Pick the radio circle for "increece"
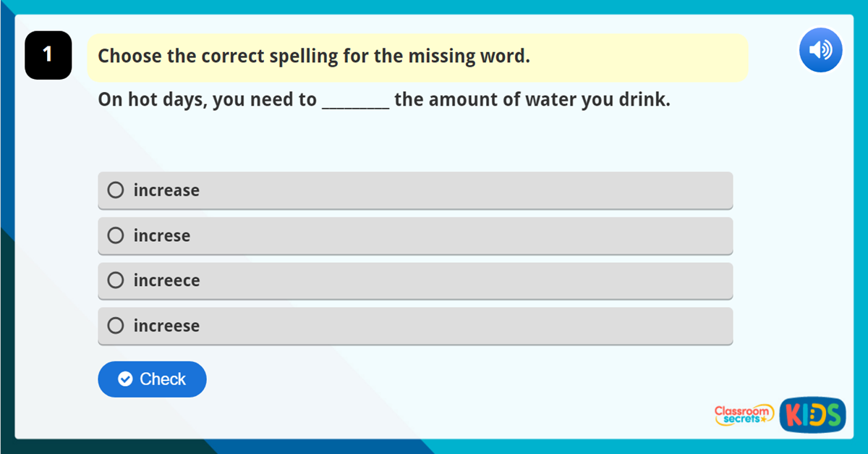Viewport: 868px width, 454px height. [x=116, y=280]
